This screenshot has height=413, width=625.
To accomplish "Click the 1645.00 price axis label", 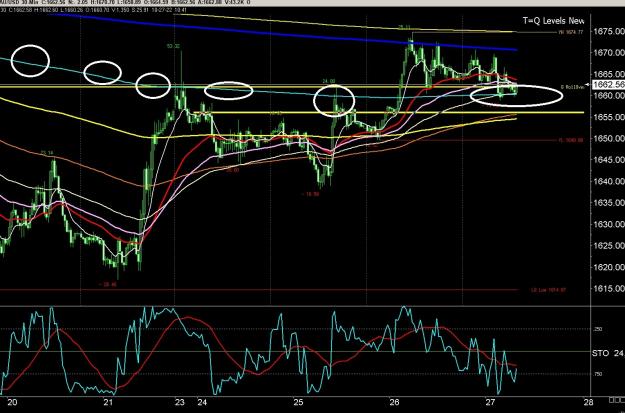I will coord(609,160).
